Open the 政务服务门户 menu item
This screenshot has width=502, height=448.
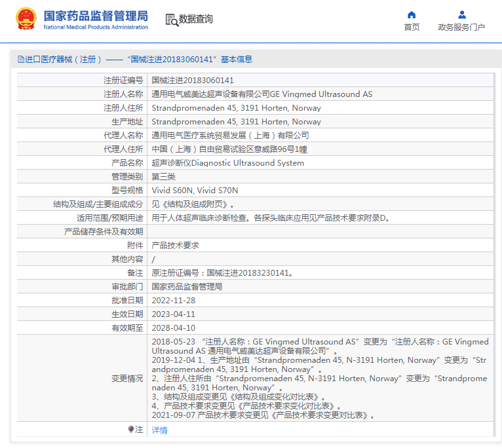coord(461,28)
